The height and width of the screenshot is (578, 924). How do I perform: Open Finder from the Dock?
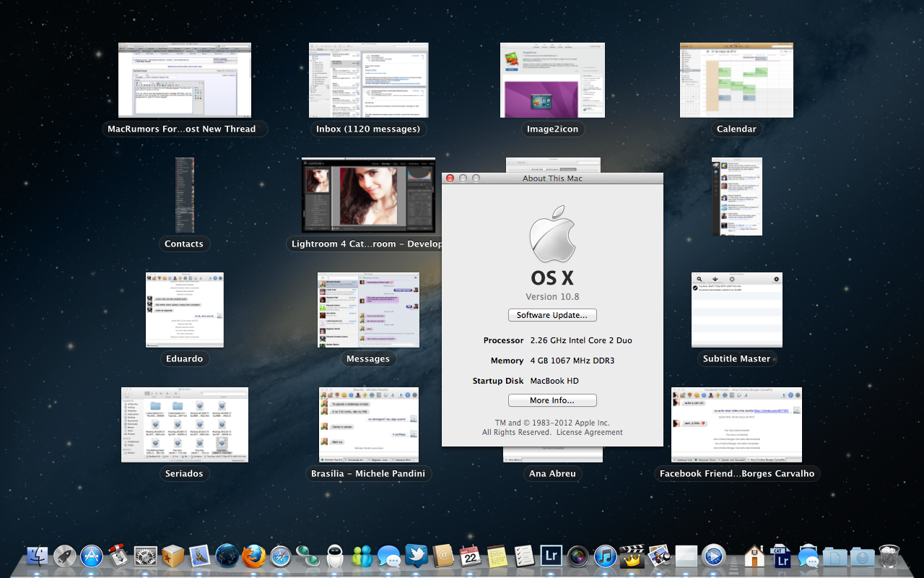(37, 556)
